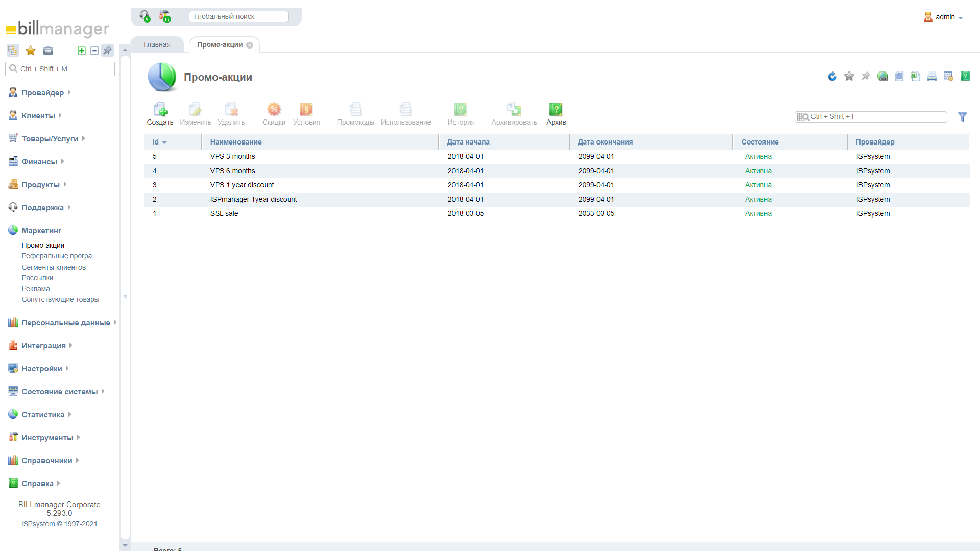Click the Создать (create) promotion icon

coord(160,113)
